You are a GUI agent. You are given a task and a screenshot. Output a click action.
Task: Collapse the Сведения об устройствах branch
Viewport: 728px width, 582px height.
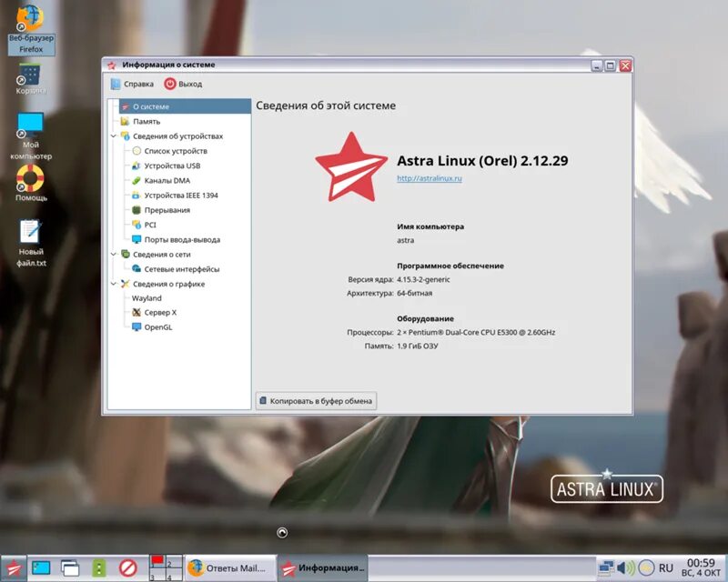114,136
